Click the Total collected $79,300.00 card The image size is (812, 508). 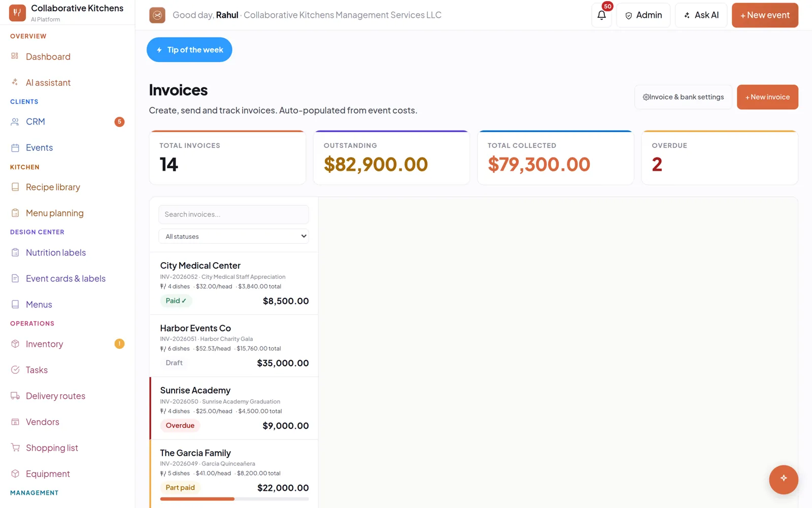(555, 157)
